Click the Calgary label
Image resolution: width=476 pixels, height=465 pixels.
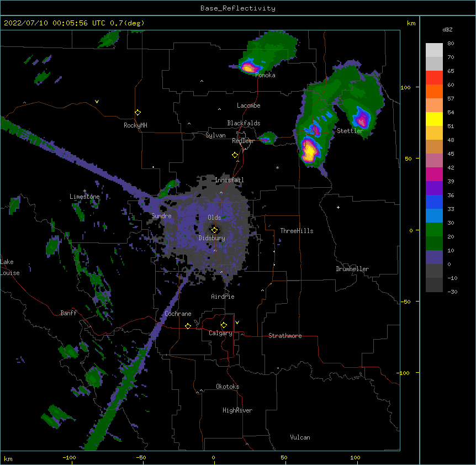point(220,333)
